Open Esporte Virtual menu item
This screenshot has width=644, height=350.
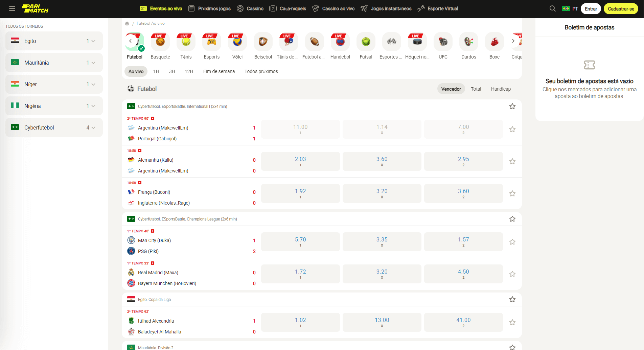pyautogui.click(x=438, y=9)
